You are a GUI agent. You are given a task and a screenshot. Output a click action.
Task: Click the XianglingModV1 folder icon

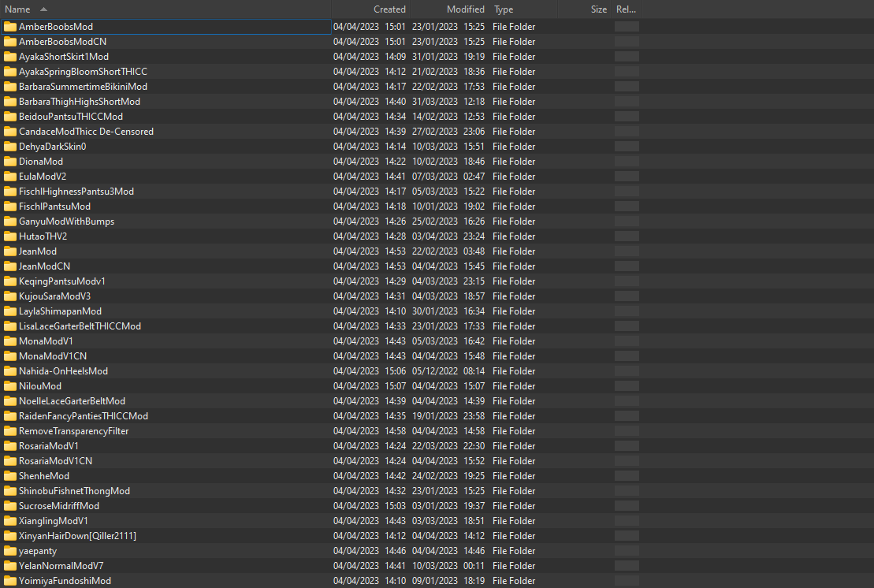(x=10, y=521)
